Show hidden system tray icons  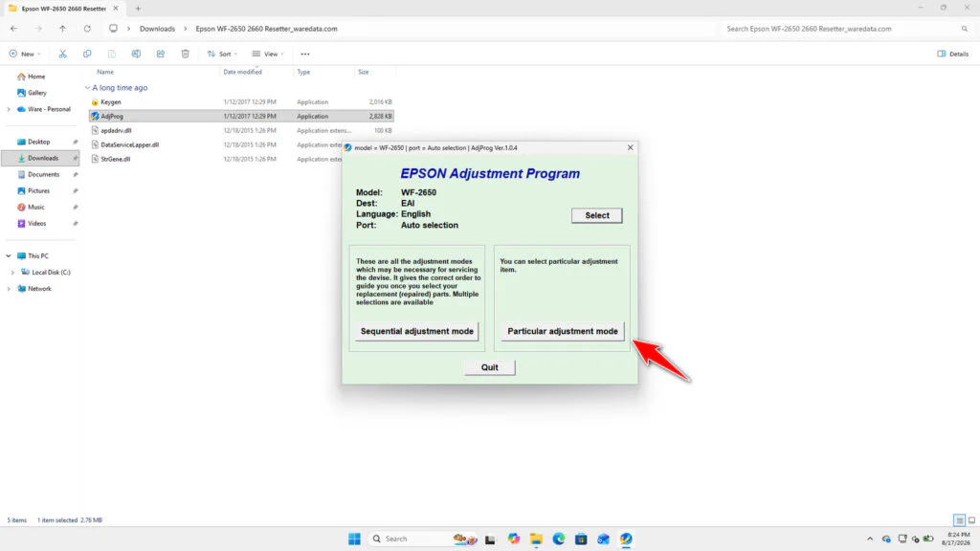coord(870,539)
